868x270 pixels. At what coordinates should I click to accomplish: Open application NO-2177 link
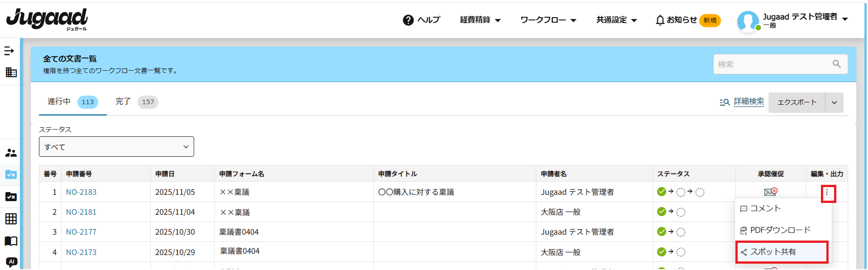click(x=81, y=232)
